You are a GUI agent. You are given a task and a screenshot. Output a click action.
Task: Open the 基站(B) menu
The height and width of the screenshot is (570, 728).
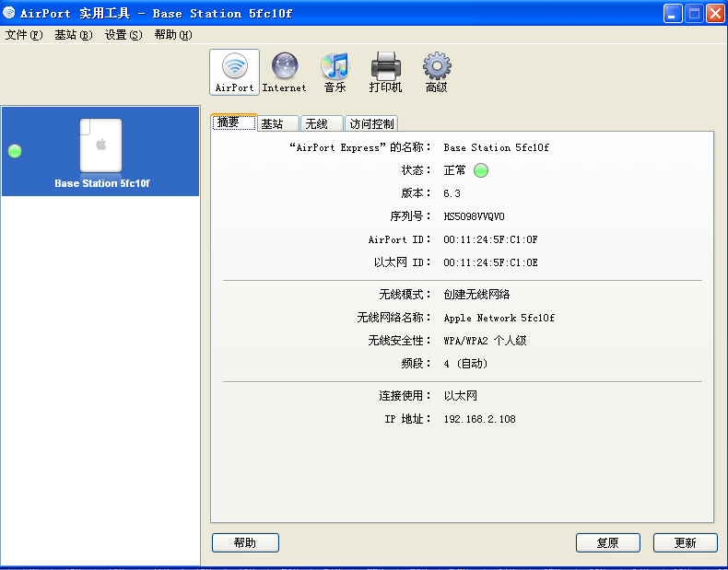[x=74, y=35]
